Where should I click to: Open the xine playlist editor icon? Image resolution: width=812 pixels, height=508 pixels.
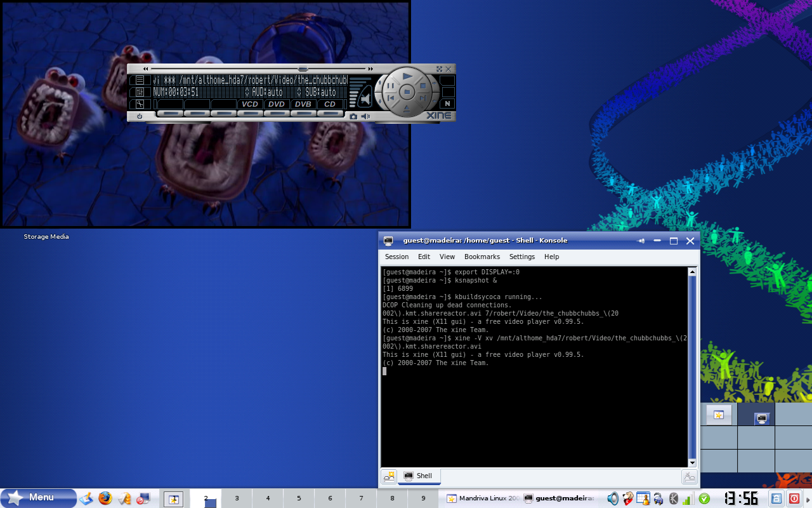pyautogui.click(x=140, y=80)
